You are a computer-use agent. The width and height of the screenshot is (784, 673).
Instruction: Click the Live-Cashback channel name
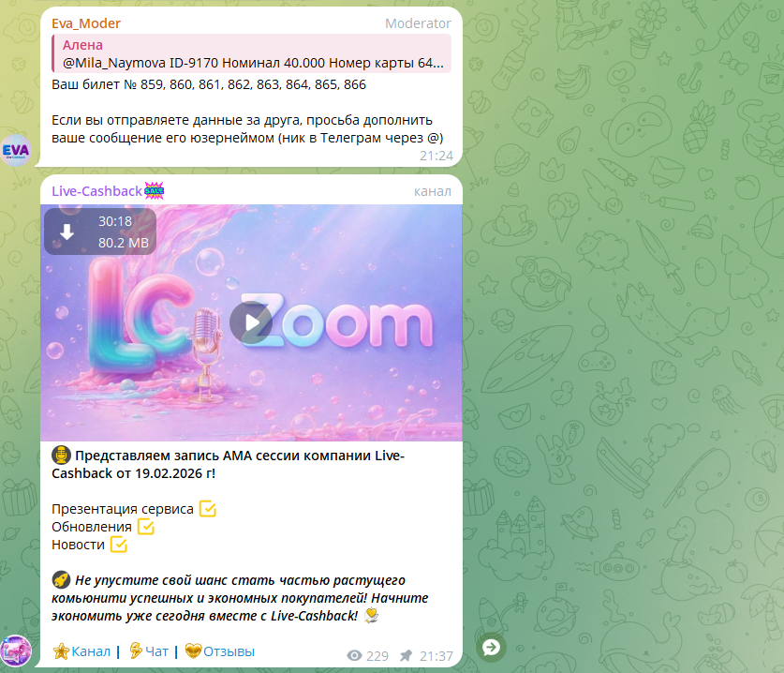point(97,191)
